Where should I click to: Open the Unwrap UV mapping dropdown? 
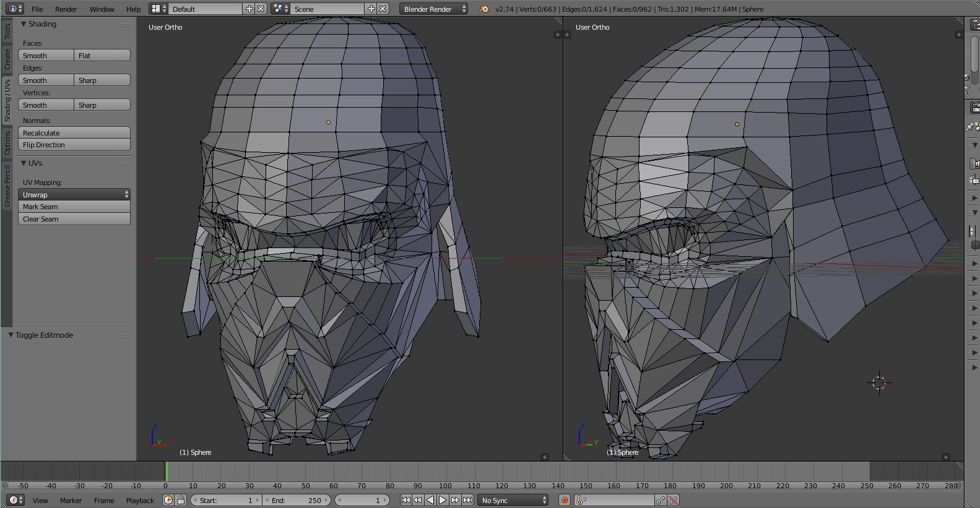tap(74, 194)
